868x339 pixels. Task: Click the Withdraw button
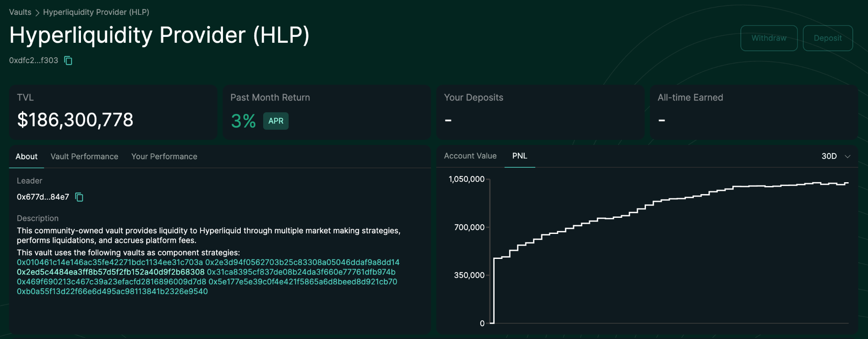(769, 38)
